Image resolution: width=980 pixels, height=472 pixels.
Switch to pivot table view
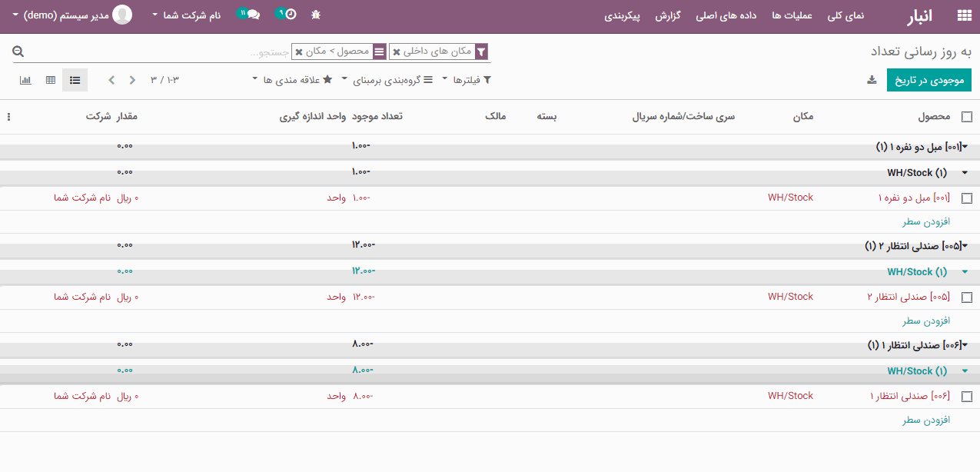click(50, 80)
